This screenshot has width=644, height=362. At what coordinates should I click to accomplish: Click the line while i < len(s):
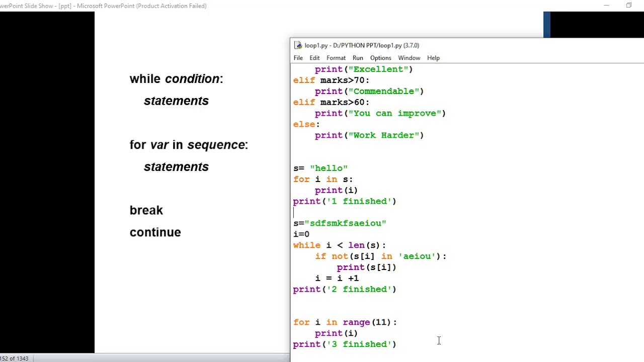(340, 245)
